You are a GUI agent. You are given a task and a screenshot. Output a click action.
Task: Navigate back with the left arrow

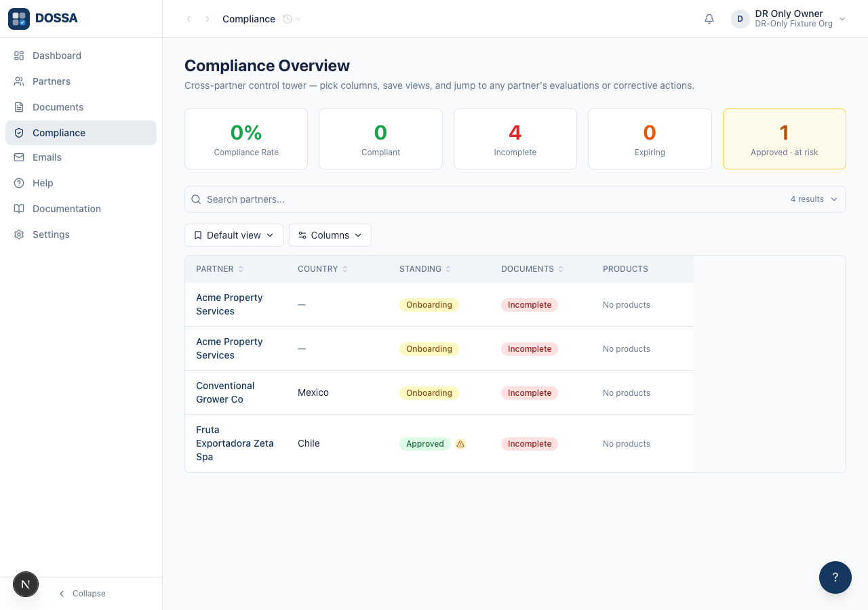click(x=189, y=19)
